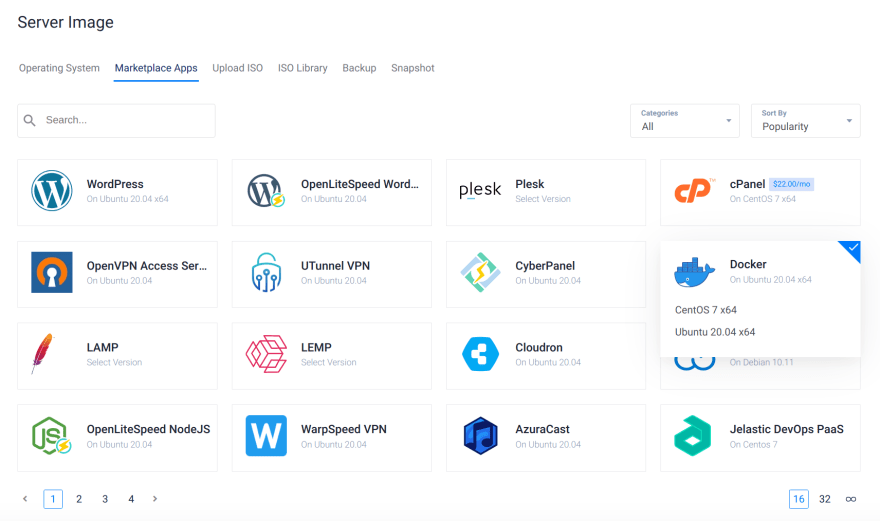Open the Upload ISO tab

pos(237,68)
